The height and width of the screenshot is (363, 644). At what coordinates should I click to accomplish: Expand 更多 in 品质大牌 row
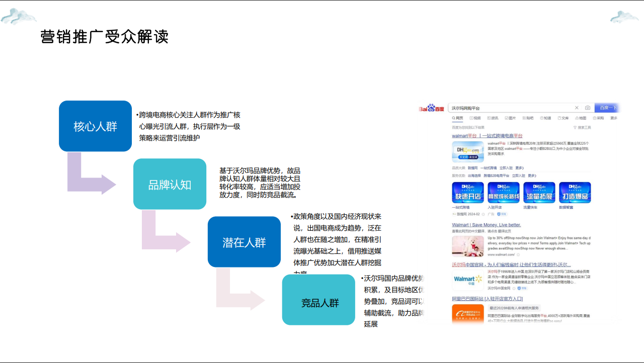point(519,168)
